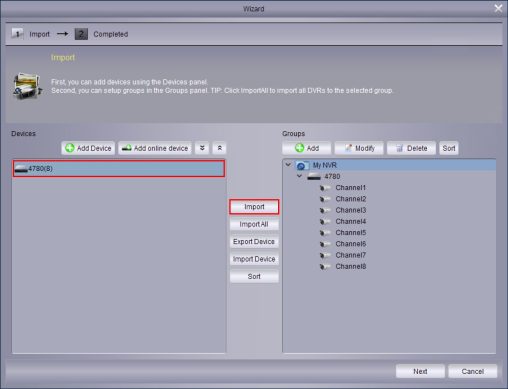Click the device icon on Add online device

126,148
